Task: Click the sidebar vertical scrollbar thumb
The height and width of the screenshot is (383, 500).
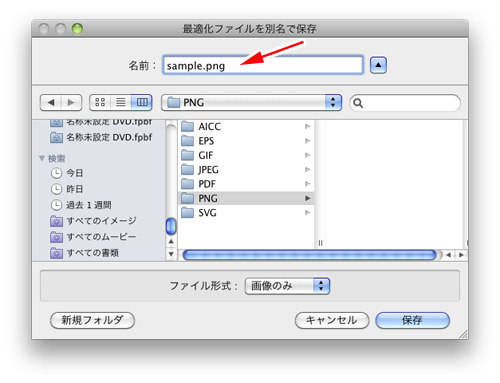Action: (171, 226)
